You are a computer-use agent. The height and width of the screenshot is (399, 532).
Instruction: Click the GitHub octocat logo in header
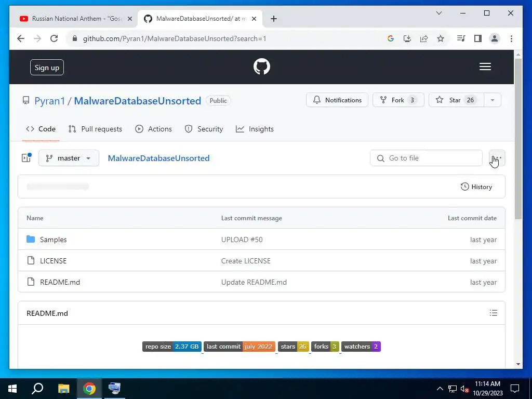coord(262,66)
